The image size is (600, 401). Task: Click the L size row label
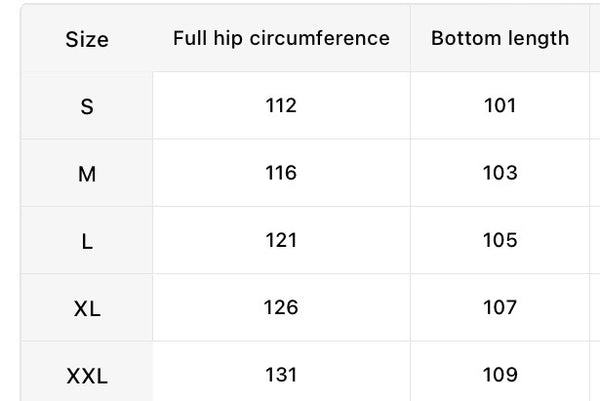[87, 241]
